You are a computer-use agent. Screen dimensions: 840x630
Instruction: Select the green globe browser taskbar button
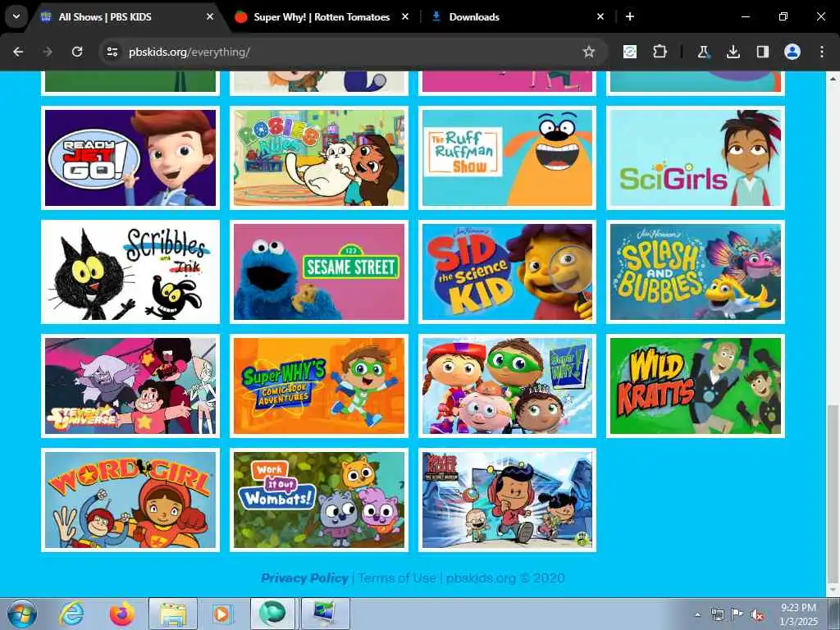(272, 614)
